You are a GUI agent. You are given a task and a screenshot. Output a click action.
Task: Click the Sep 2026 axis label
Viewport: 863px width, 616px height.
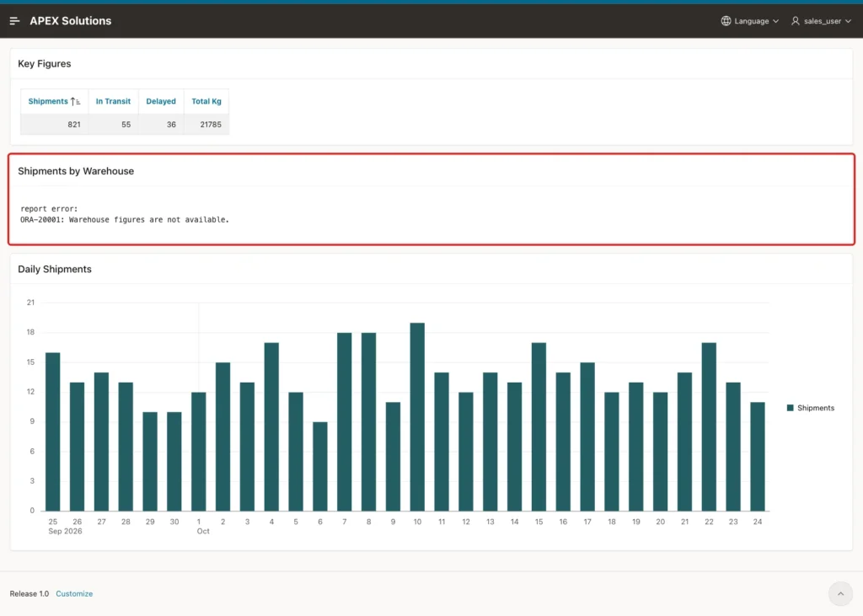coord(65,531)
